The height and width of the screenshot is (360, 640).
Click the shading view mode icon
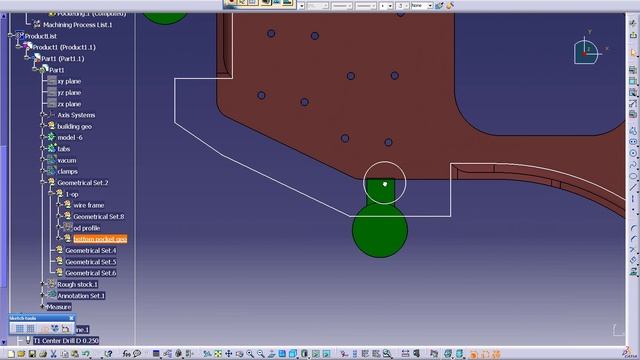[304, 354]
